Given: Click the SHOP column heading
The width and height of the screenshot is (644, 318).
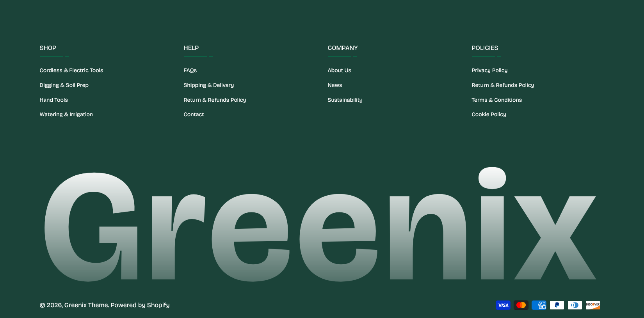Looking at the screenshot, I should (48, 48).
